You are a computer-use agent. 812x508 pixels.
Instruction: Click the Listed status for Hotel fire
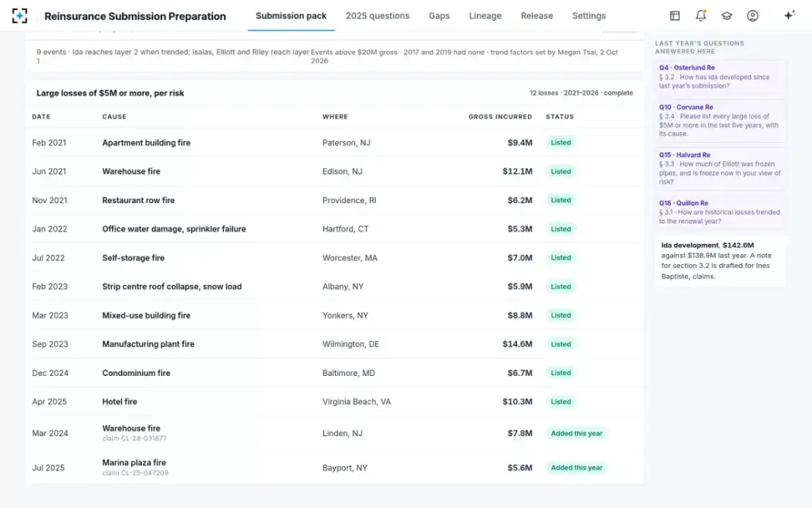561,402
